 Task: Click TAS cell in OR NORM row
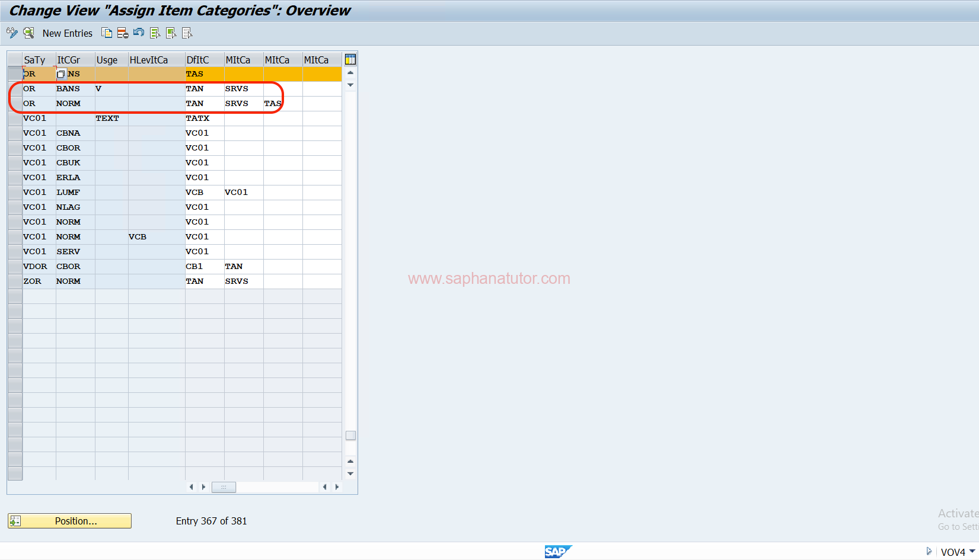coord(283,104)
